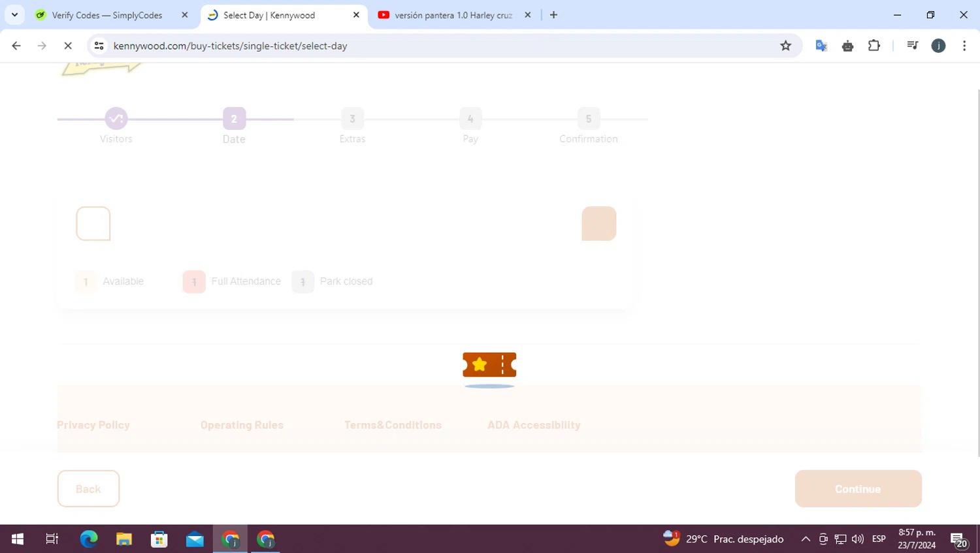Expand the tab search dropdown
Image resolution: width=980 pixels, height=553 pixels.
tap(14, 15)
